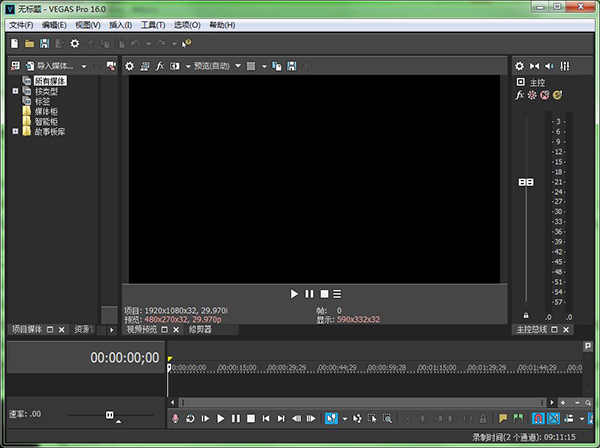Select the Normal Edit tool
This screenshot has width=600, height=448.
[331, 419]
